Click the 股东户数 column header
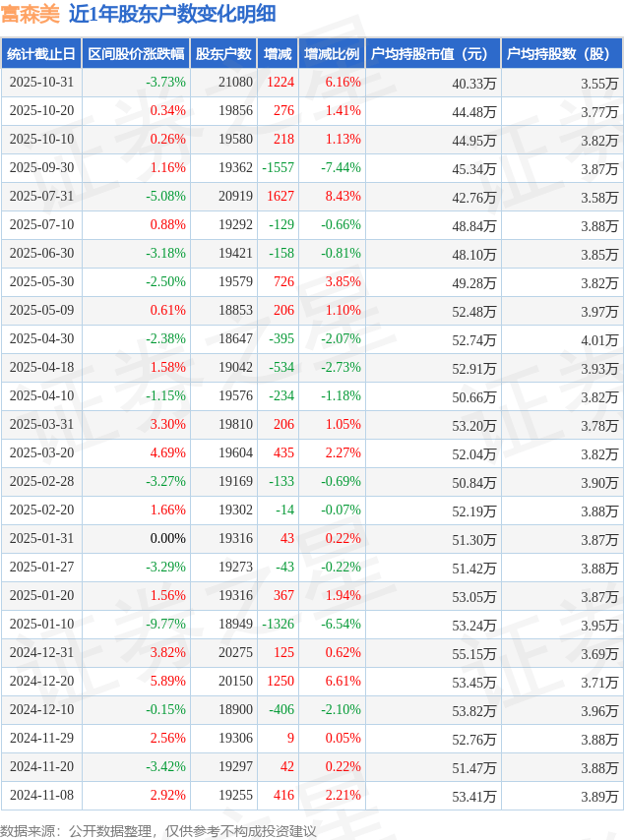This screenshot has height=840, width=624. 223,54
